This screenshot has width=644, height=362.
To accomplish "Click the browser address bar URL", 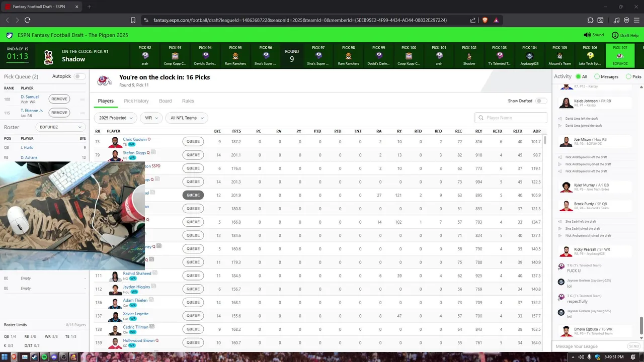I will 300,20.
